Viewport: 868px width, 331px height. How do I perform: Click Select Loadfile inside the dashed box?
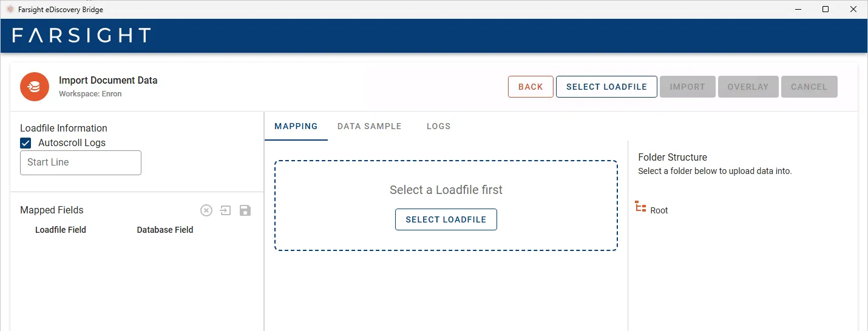(x=446, y=219)
